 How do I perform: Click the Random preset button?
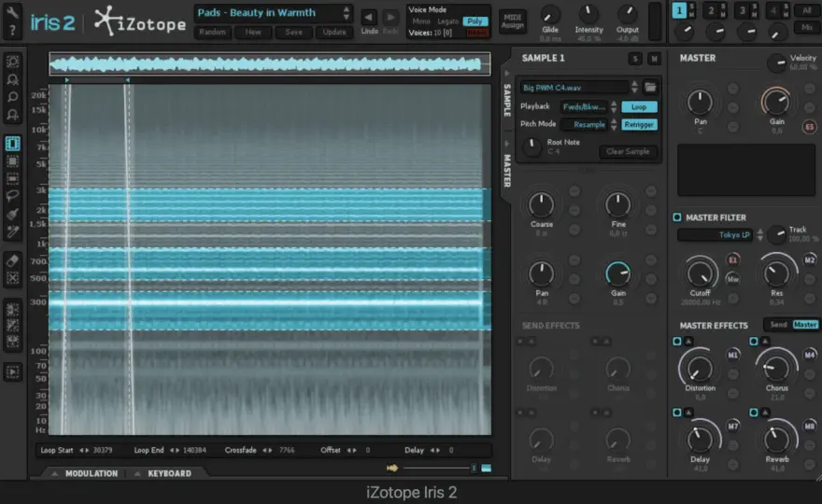pyautogui.click(x=212, y=32)
